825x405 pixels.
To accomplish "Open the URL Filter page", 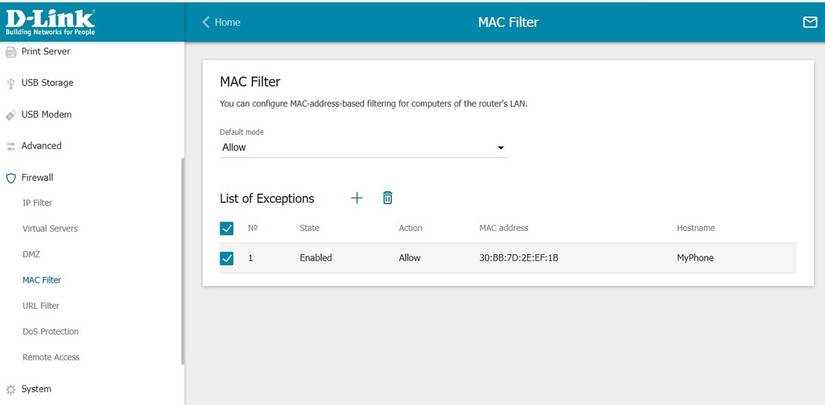I will point(41,306).
